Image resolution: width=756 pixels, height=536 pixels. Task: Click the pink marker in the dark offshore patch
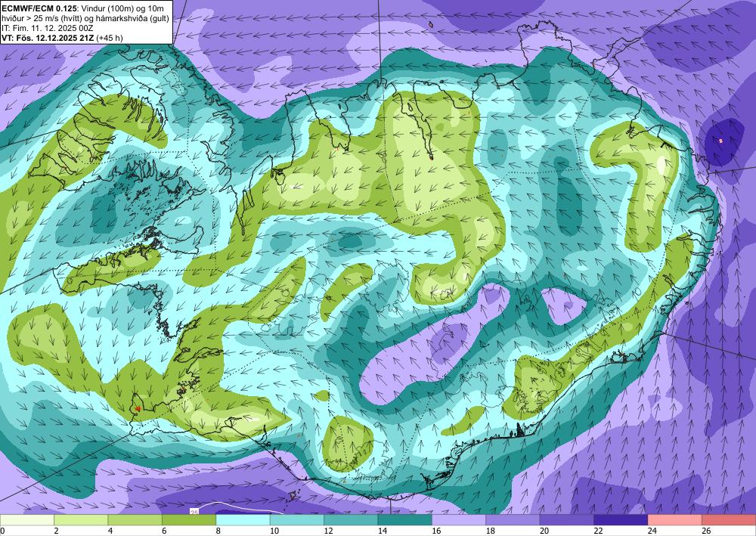720,141
